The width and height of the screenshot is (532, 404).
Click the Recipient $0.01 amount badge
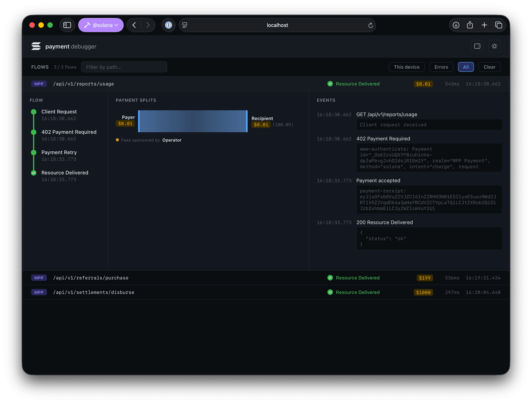[261, 125]
